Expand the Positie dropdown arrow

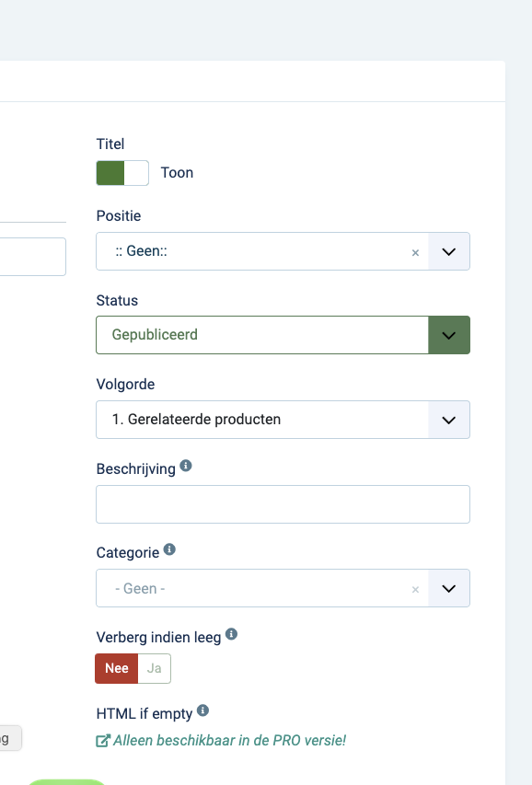[x=449, y=251]
